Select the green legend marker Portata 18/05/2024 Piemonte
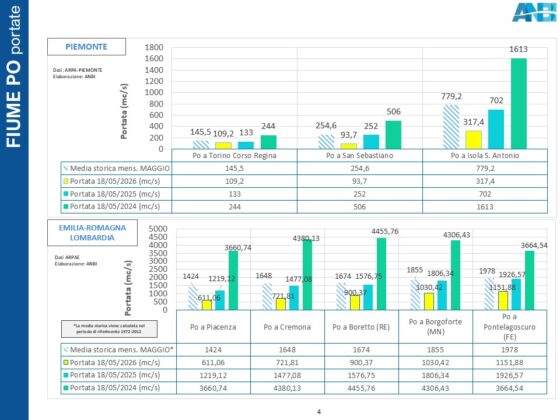Screen dimensions: 560x420 pyautogui.click(x=66, y=206)
